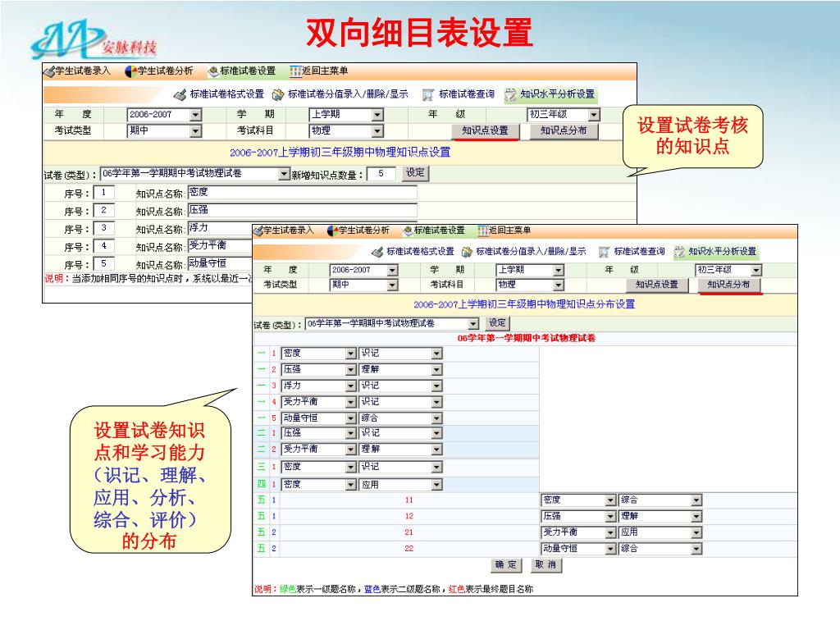Open 年级 初三年级 dropdown in front window
The height and width of the screenshot is (630, 840).
point(756,270)
